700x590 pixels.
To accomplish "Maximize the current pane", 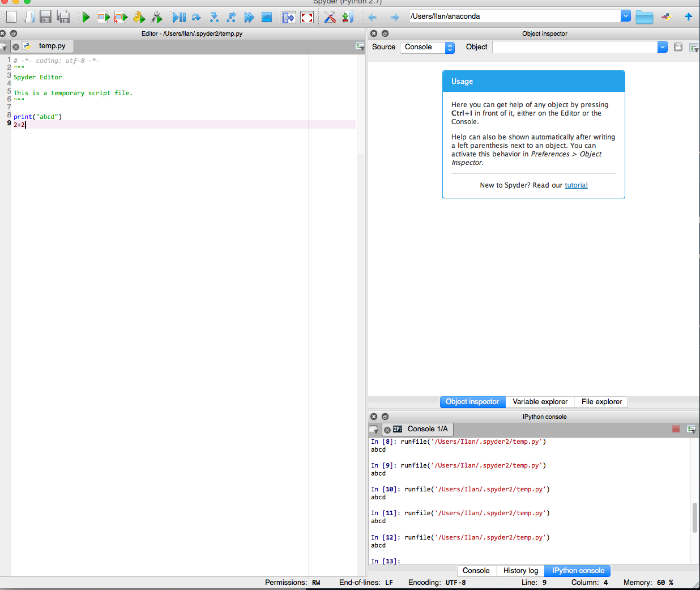I will coord(289,18).
